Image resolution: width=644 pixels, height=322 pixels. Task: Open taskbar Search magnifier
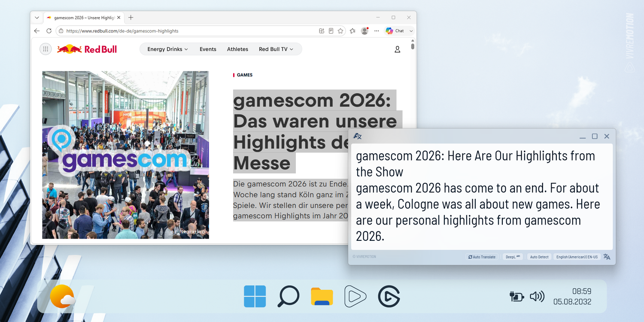click(x=288, y=296)
